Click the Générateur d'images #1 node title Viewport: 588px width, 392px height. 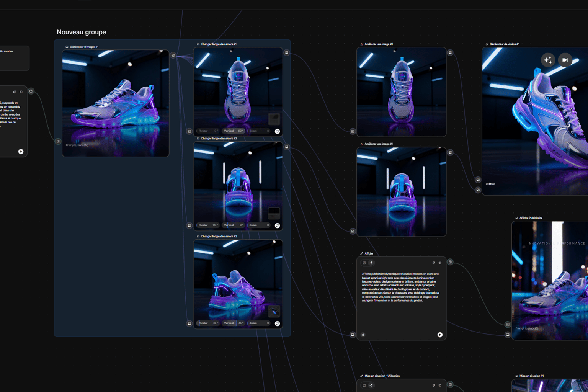[x=84, y=47]
